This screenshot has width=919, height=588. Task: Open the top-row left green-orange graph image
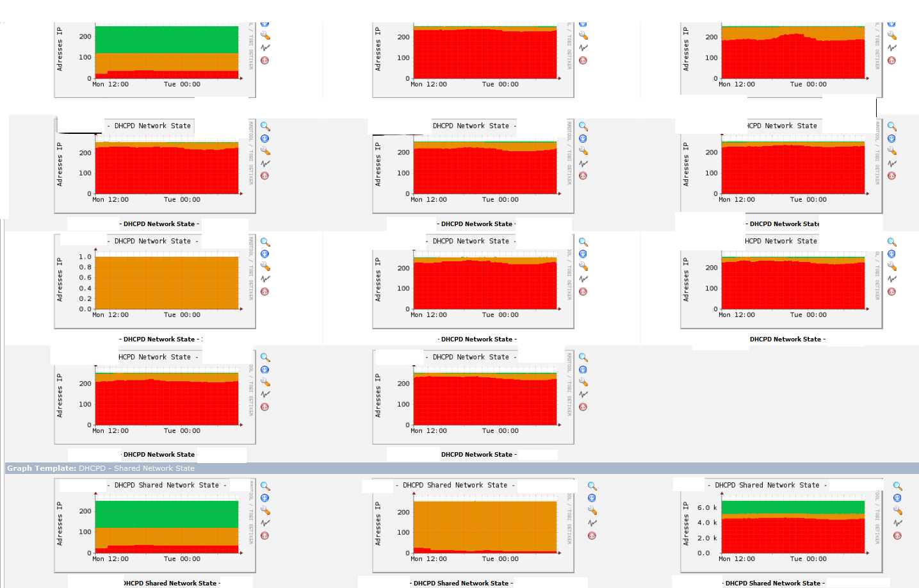point(155,60)
